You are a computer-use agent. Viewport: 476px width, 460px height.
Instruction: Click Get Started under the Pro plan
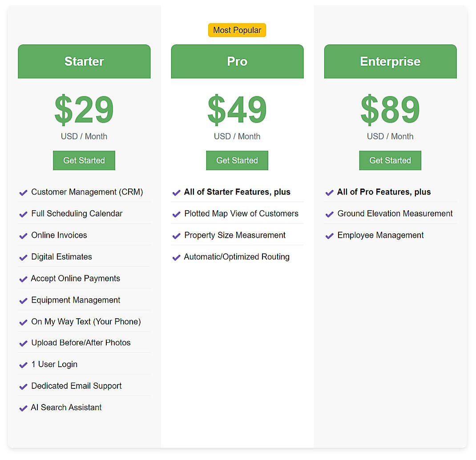tap(237, 160)
